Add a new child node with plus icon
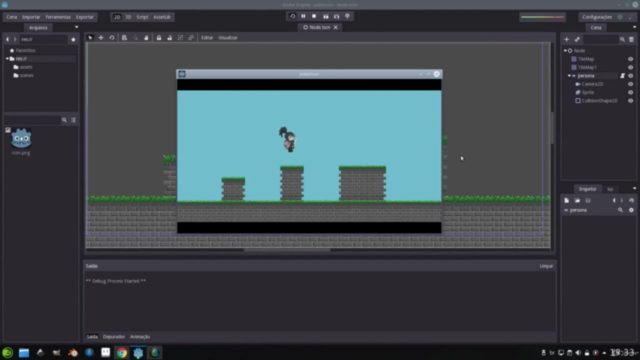 pyautogui.click(x=567, y=39)
